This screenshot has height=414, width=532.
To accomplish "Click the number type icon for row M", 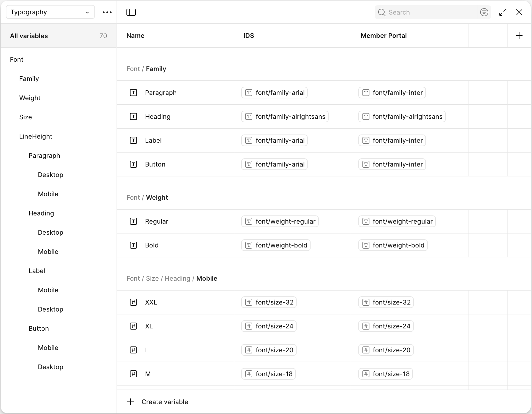I will pyautogui.click(x=133, y=374).
